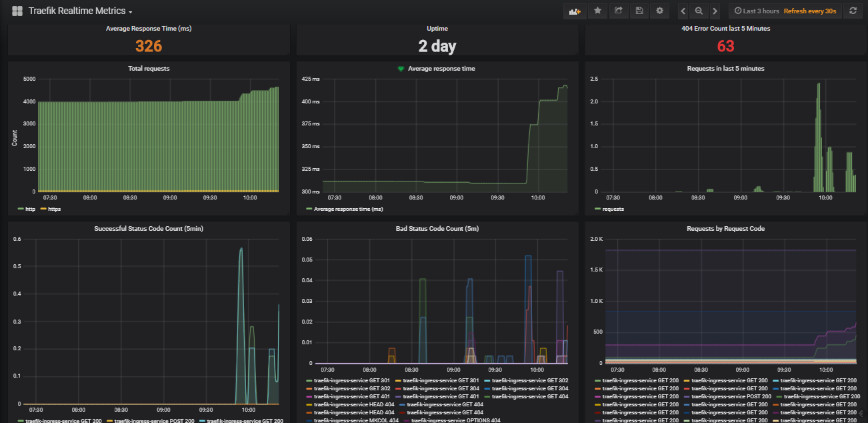Viewport: 868px width, 423px height.
Task: Open Requests by Request Code panel menu
Action: tap(725, 229)
